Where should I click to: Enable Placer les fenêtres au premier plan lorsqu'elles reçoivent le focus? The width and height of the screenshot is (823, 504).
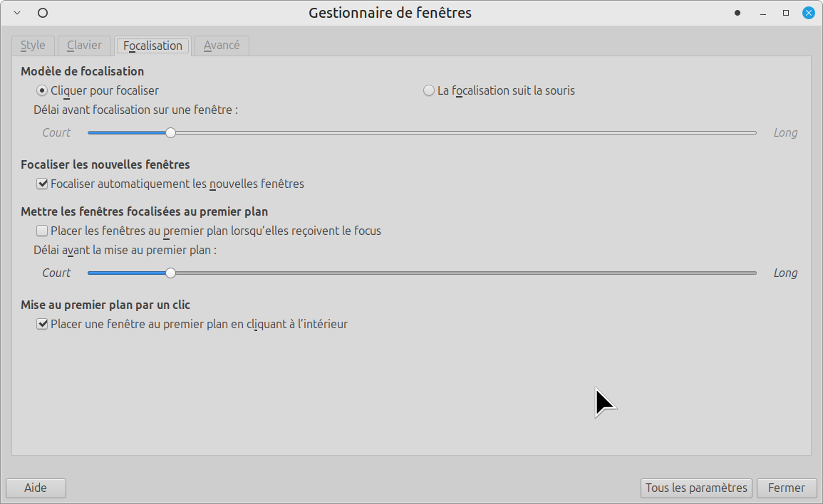[x=43, y=231]
